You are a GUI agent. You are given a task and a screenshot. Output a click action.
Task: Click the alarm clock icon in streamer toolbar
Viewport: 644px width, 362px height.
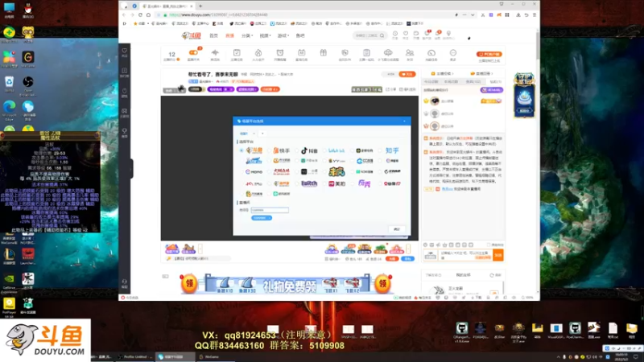pos(280,52)
